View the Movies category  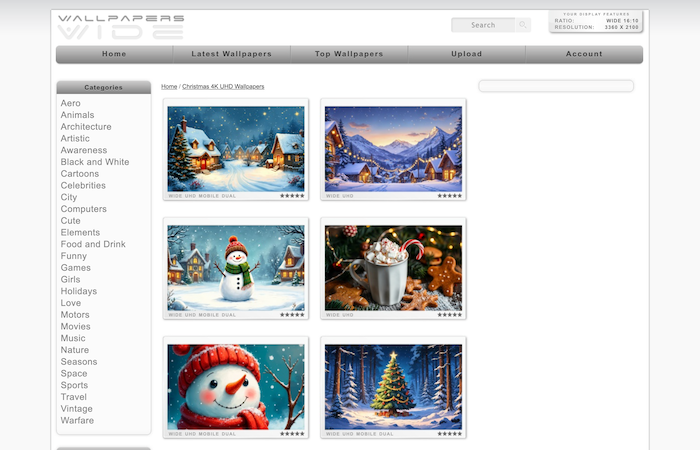75,326
